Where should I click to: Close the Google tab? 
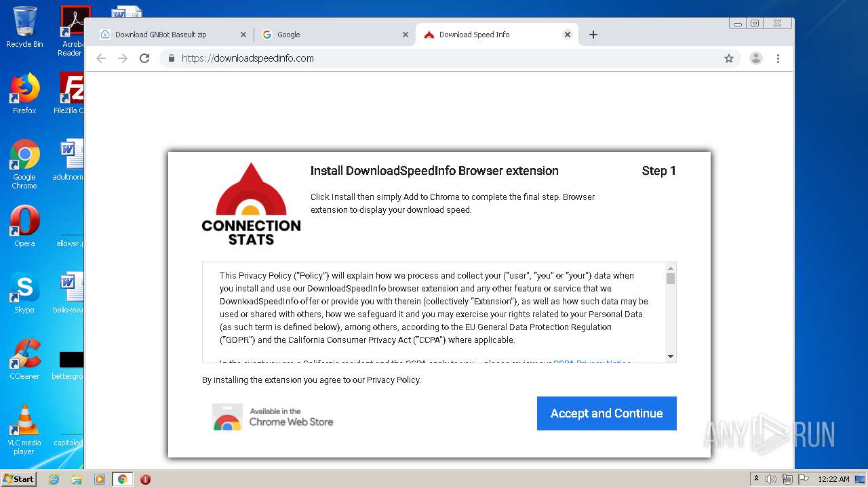406,35
